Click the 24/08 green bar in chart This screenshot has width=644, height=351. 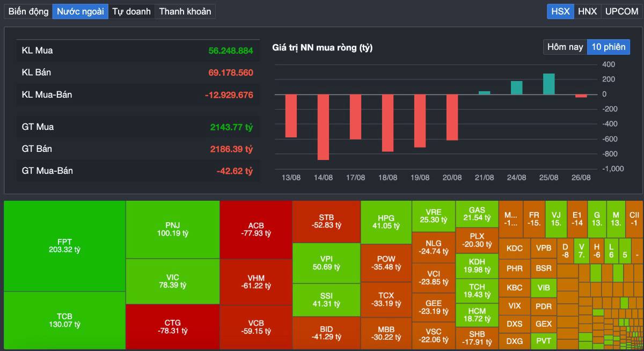(x=516, y=87)
